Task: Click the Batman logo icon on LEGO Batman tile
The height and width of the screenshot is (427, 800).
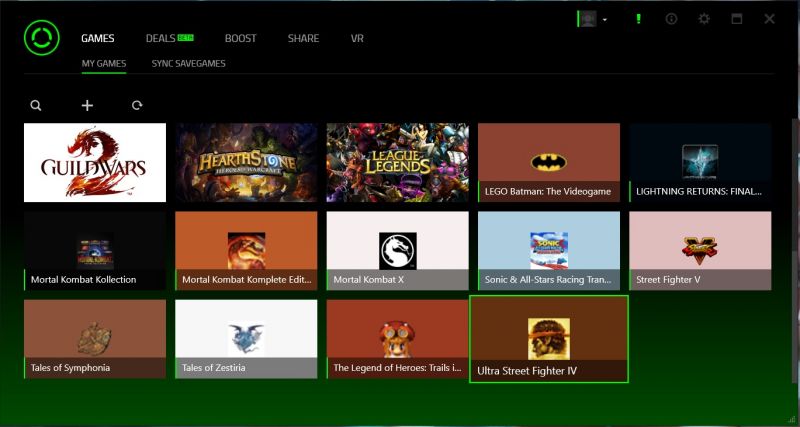Action: (x=548, y=162)
